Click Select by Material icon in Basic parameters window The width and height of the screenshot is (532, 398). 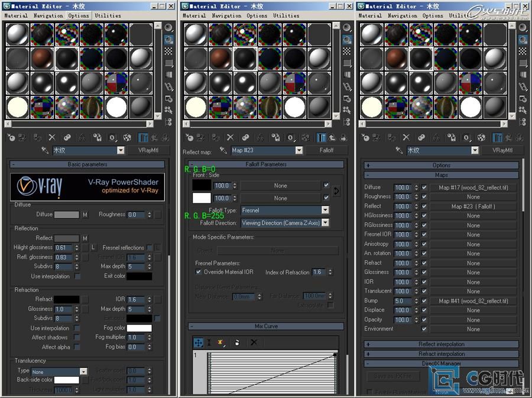[x=168, y=110]
